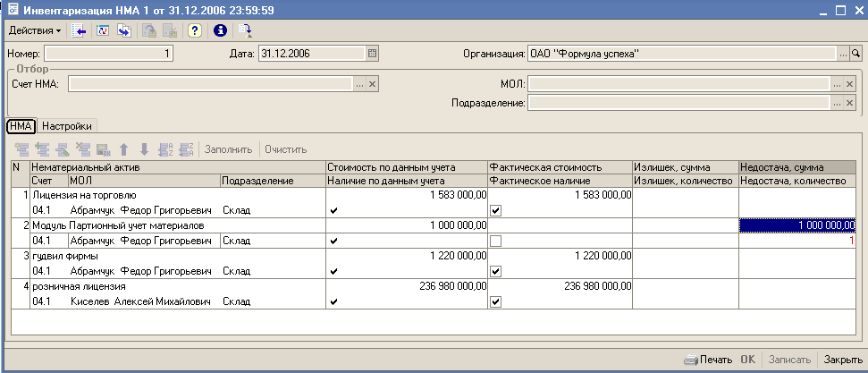The width and height of the screenshot is (868, 373).
Task: Click the Information 'i' icon in toolbar
Action: [x=220, y=30]
